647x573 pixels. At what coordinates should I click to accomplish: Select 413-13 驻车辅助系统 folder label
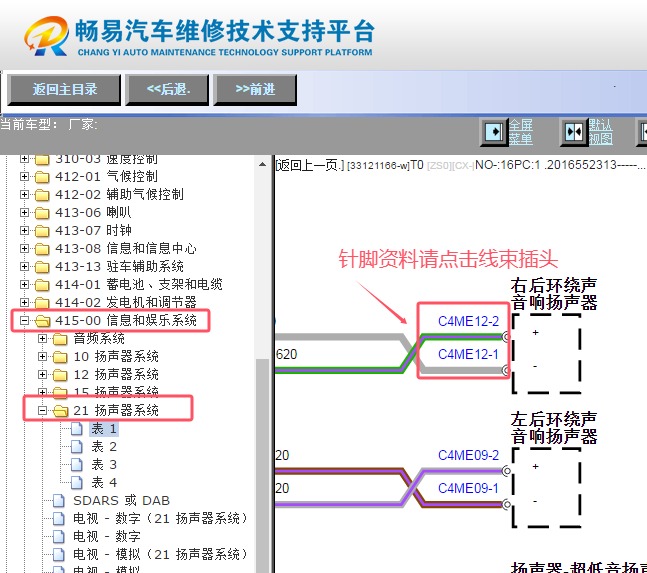coord(119,266)
